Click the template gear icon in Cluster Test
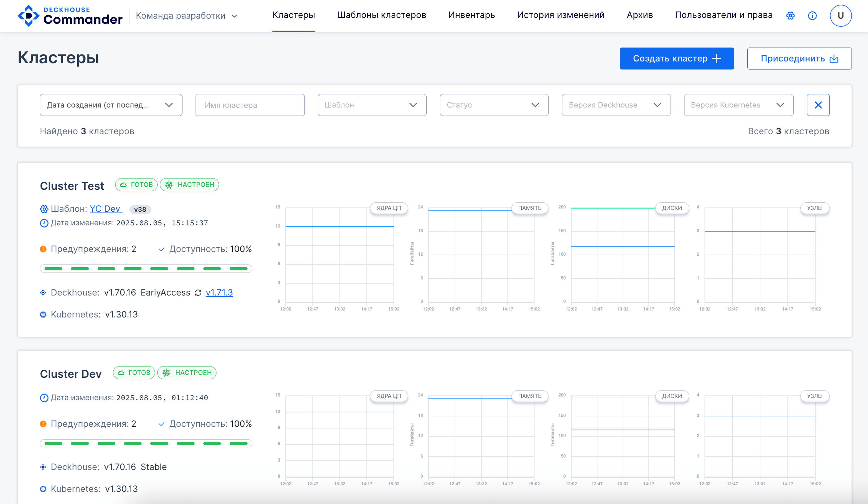This screenshot has height=504, width=868. tap(44, 209)
